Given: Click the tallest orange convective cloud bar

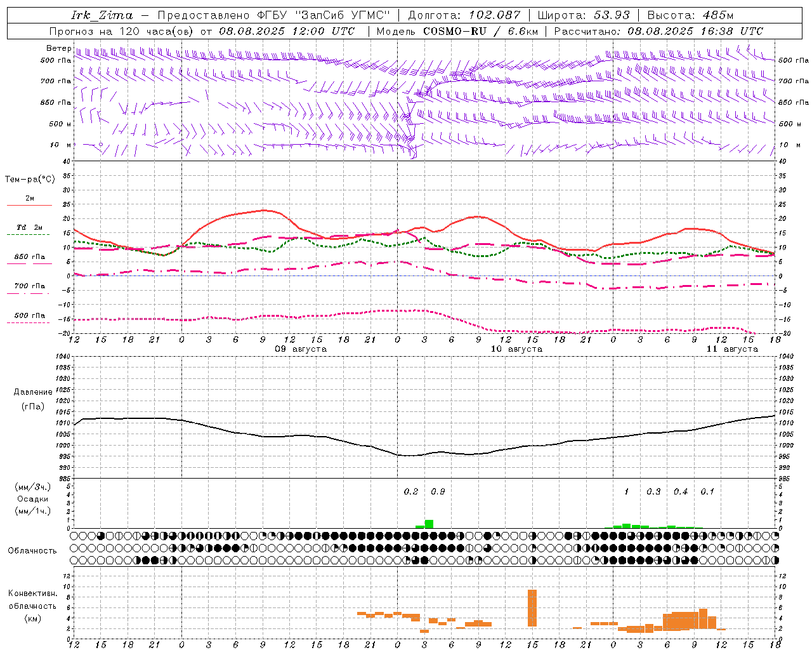Looking at the screenshot, I should [532, 608].
